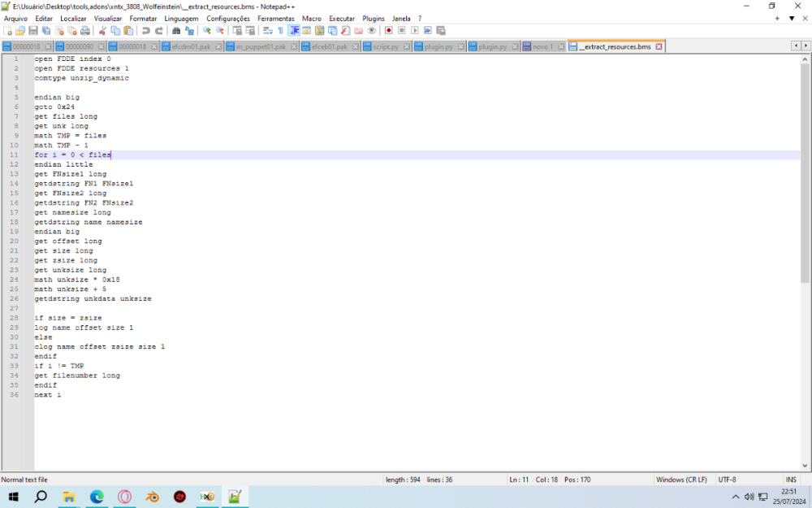812x508 pixels.
Task: Expand the system tray hidden icons chevron
Action: pos(736,497)
